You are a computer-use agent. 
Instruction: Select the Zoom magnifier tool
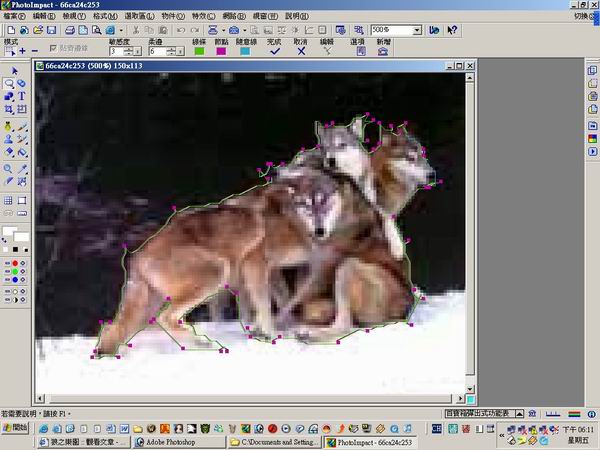pos(8,169)
